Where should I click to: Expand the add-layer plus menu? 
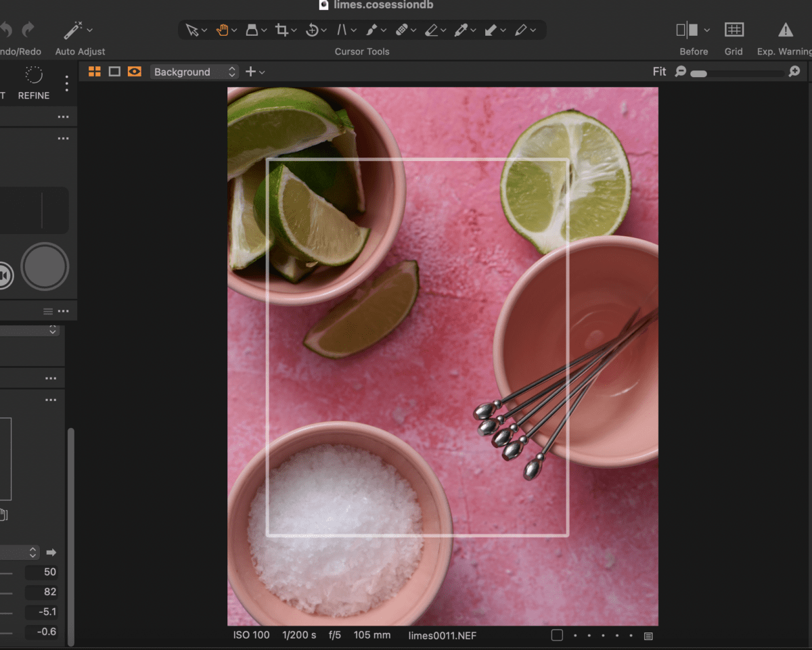(x=255, y=71)
